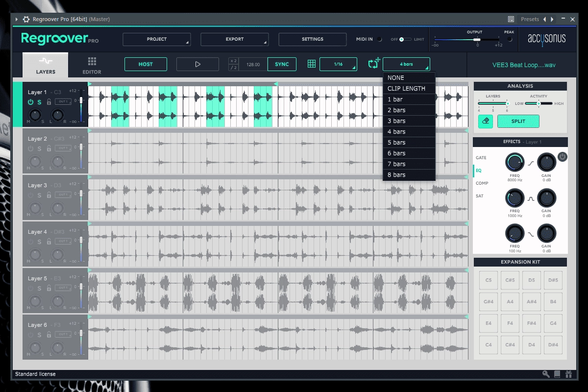
Task: Click the bell EQ band shape icon
Action: click(x=530, y=199)
